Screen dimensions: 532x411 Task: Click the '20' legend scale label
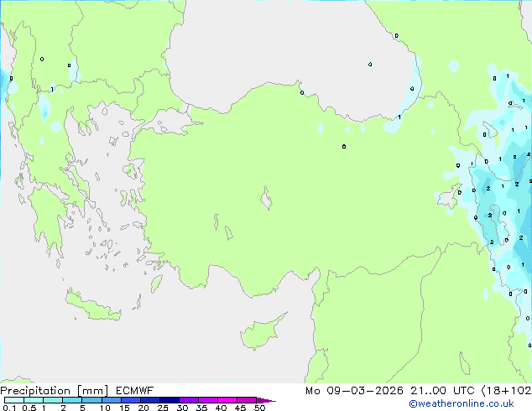pos(143,408)
